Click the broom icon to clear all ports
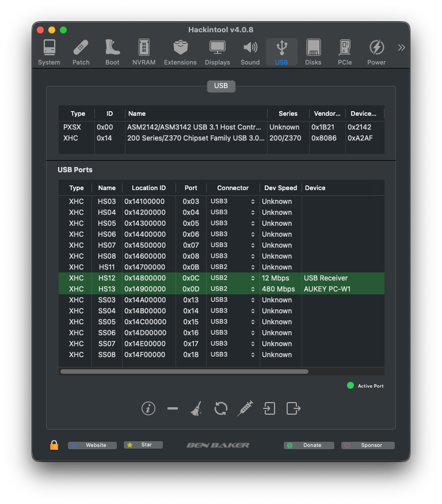The image size is (442, 504). 196,408
